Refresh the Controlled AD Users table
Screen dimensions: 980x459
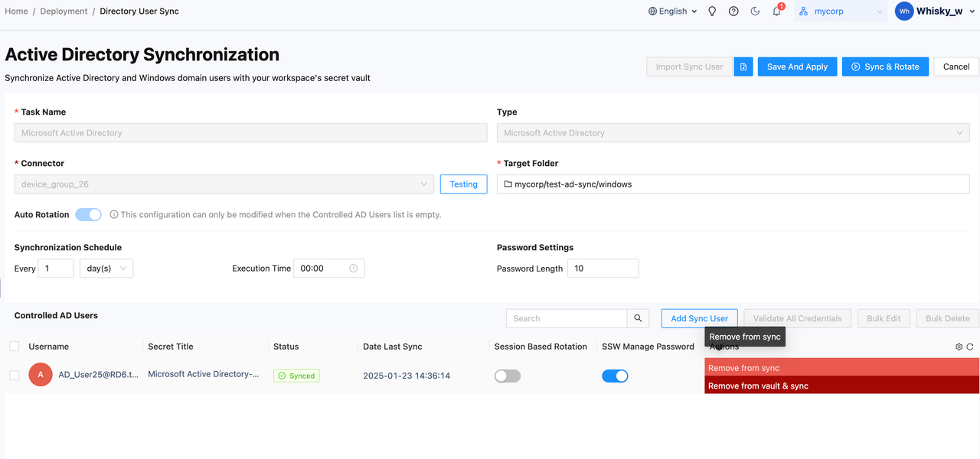point(970,347)
